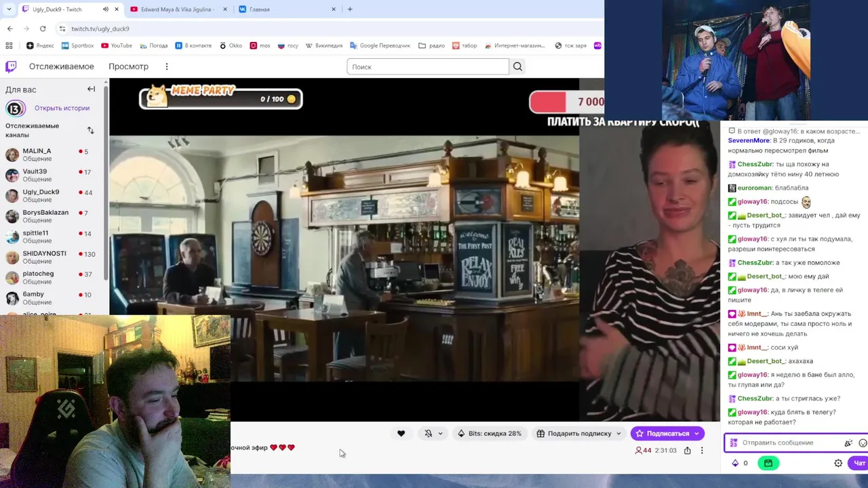Open Погода bookmark
This screenshot has width=868, height=488.
154,45
